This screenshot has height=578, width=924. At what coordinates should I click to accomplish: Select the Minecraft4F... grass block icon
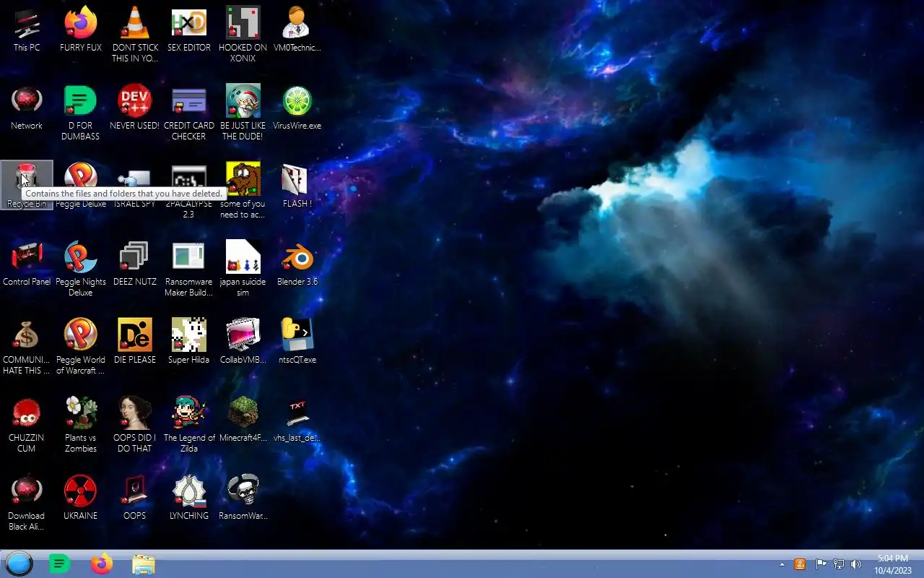pos(243,420)
